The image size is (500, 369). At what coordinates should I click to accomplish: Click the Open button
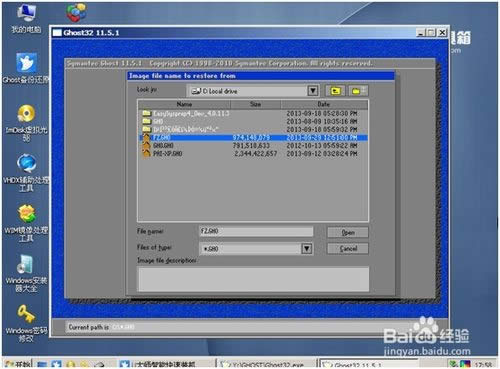(x=348, y=232)
